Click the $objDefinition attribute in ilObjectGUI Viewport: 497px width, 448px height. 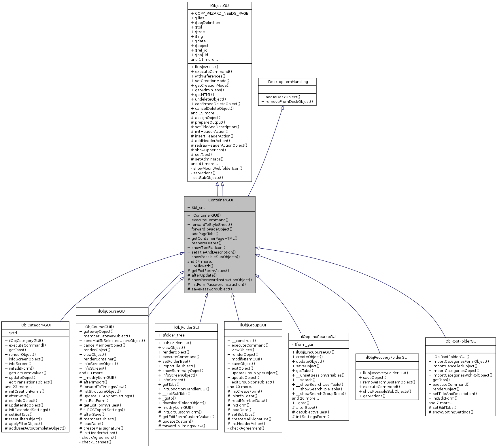[205, 22]
